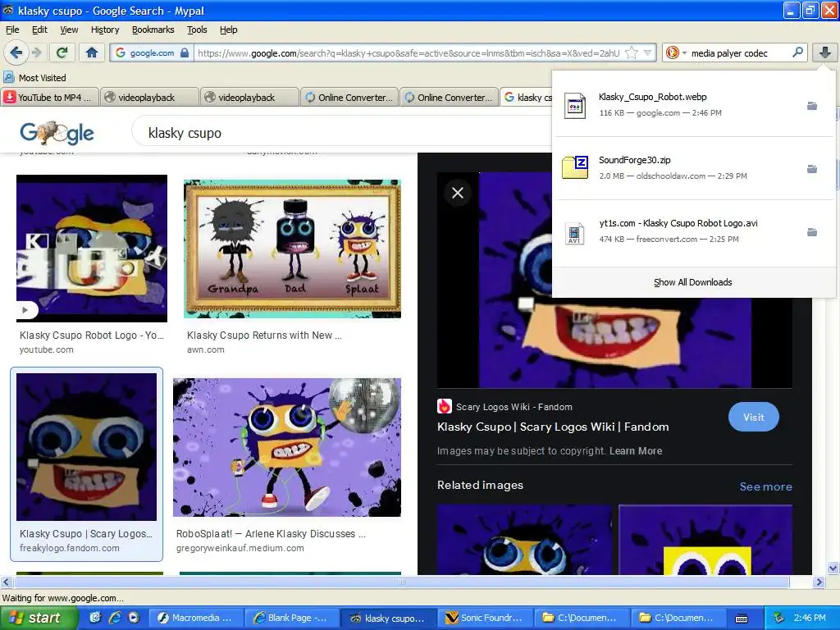The height and width of the screenshot is (630, 840).
Task: Click the Visit button
Action: click(x=753, y=417)
